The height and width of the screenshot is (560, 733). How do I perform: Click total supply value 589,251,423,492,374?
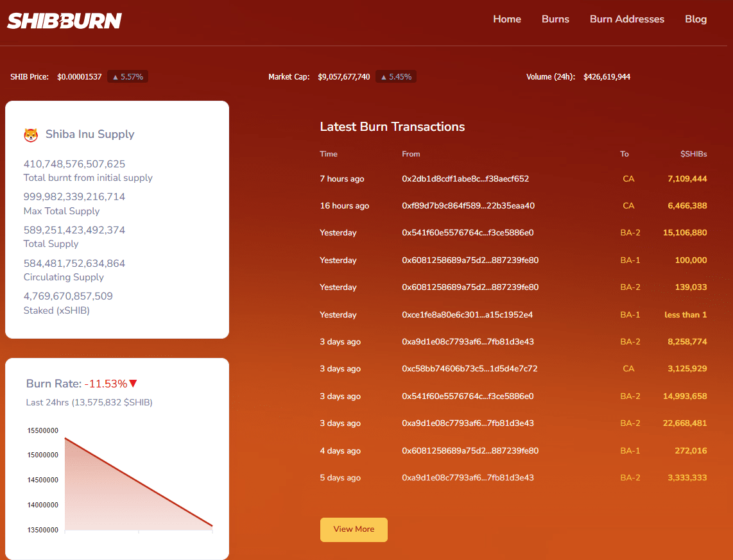point(74,230)
